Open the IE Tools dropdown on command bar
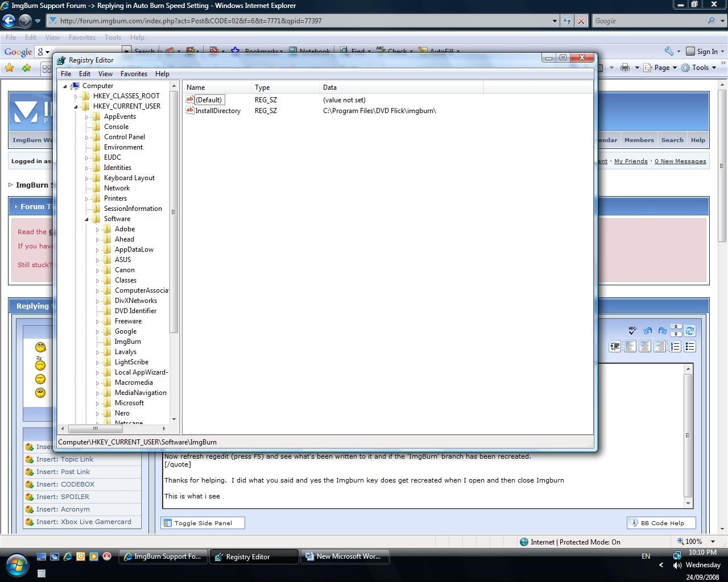 700,68
